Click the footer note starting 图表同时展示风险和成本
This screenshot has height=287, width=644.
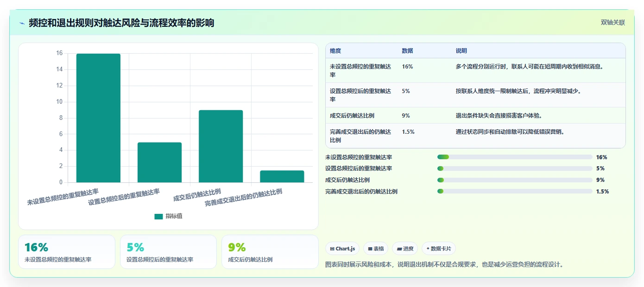[x=445, y=265]
